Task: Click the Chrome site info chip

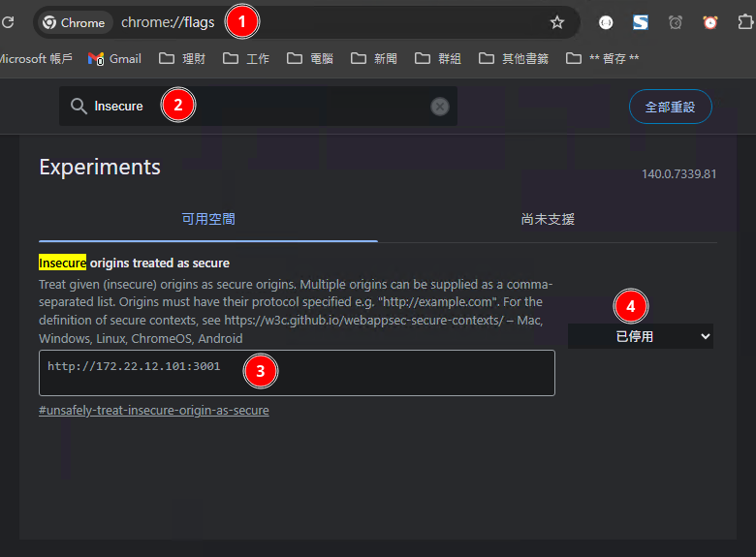Action: 75,22
